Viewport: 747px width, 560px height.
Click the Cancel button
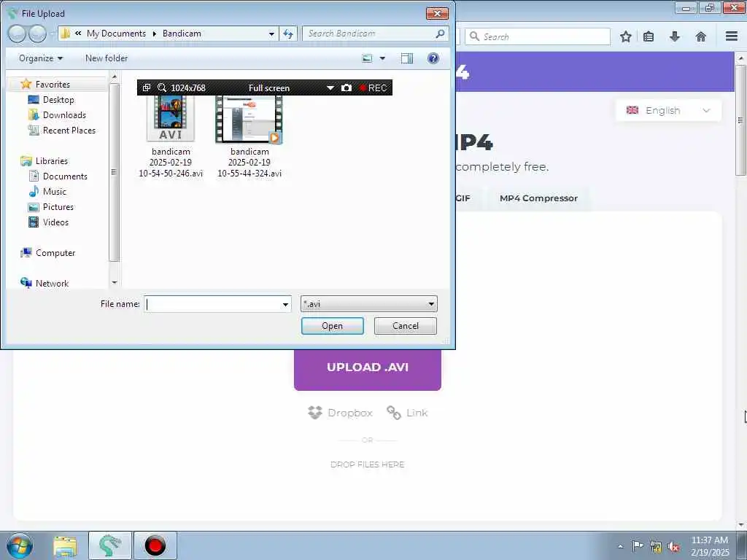point(406,326)
